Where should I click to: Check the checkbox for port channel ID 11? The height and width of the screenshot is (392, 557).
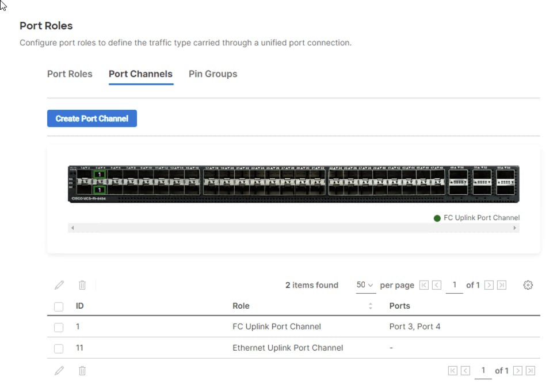[59, 348]
